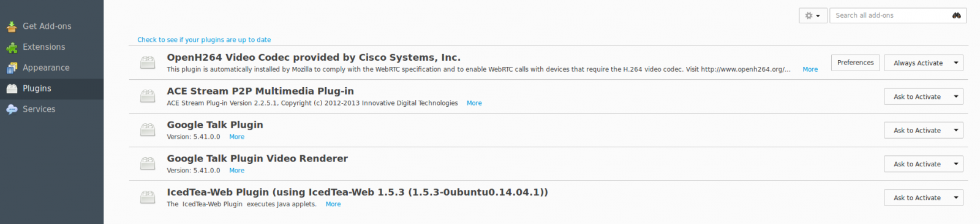Click More next to Google Talk Plugin version
This screenshot has width=980, height=224.
tap(236, 137)
